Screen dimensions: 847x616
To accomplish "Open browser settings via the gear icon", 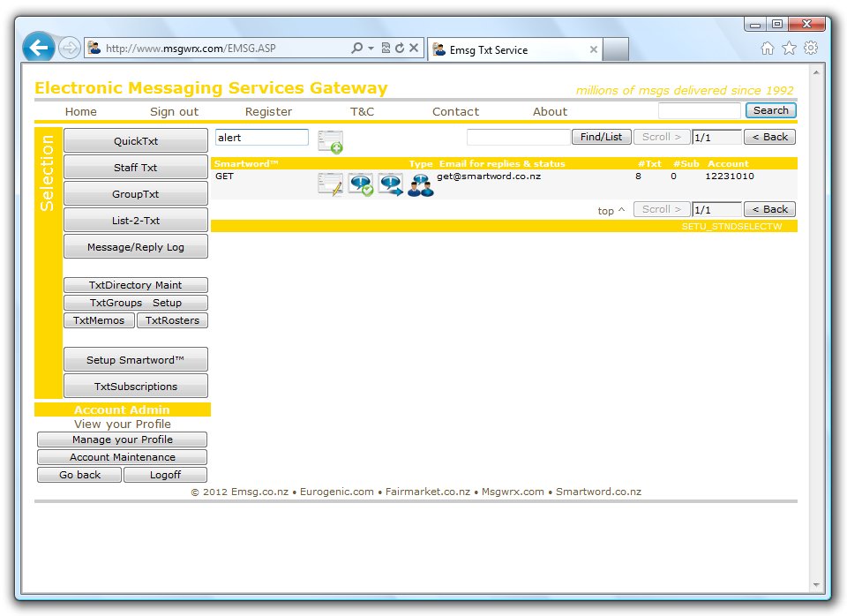I will (x=811, y=49).
